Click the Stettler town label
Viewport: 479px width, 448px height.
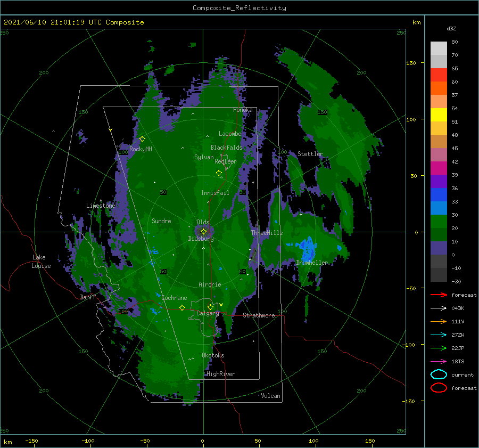310,154
